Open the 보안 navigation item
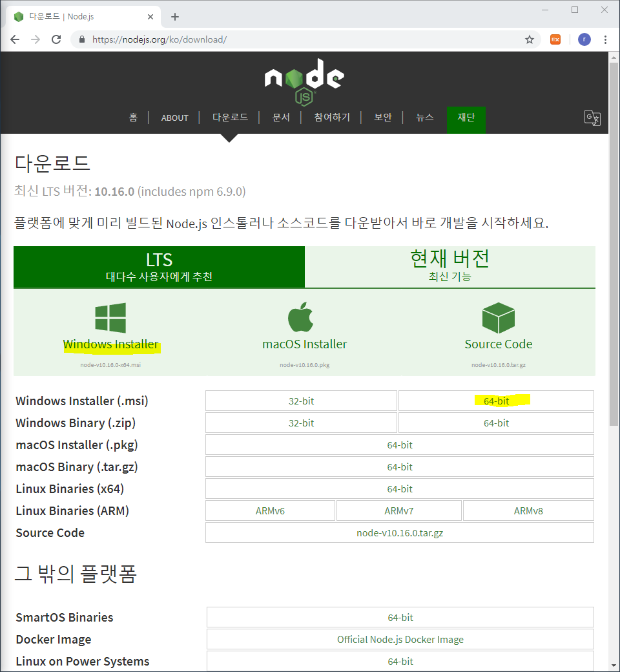This screenshot has width=620, height=672. tap(382, 118)
